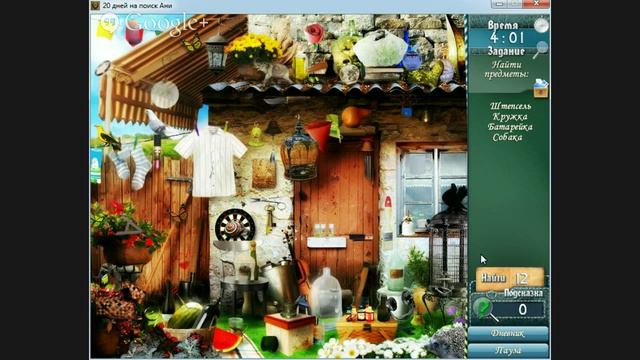
Task: Click the white shirt on the clothesline
Action: [x=211, y=161]
